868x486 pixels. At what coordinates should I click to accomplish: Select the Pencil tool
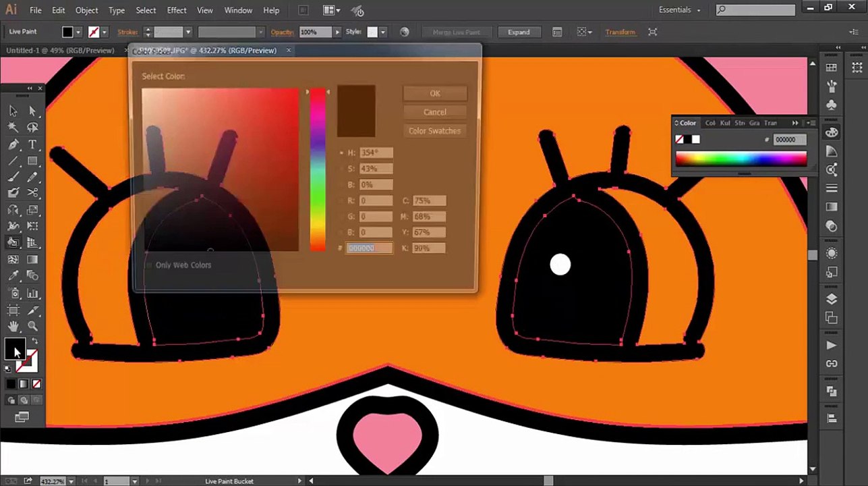pyautogui.click(x=32, y=177)
